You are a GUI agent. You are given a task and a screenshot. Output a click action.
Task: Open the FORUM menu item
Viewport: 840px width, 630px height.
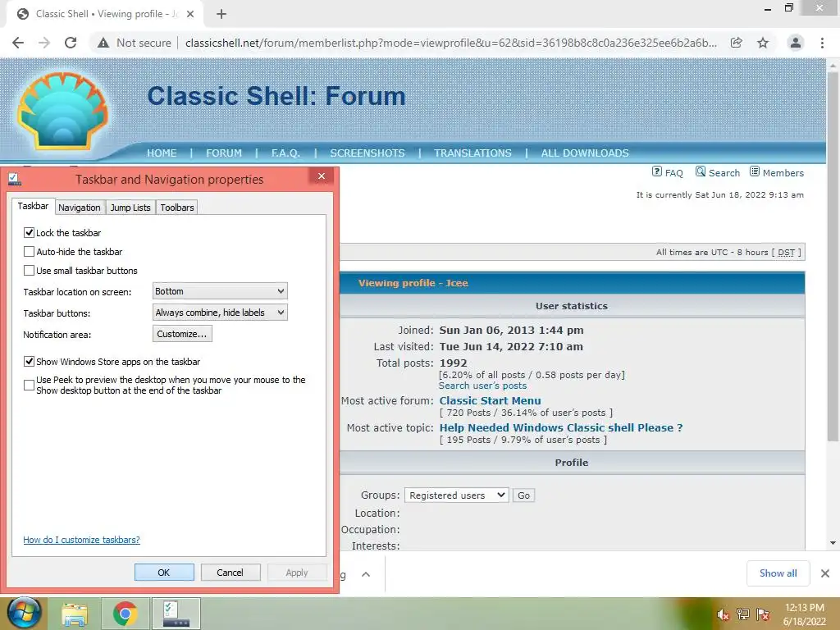point(224,153)
